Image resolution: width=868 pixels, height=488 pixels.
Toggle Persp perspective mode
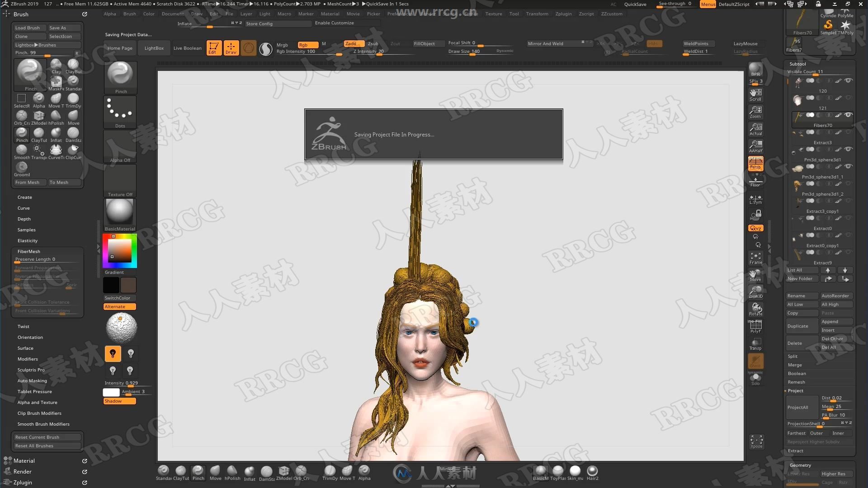point(755,164)
